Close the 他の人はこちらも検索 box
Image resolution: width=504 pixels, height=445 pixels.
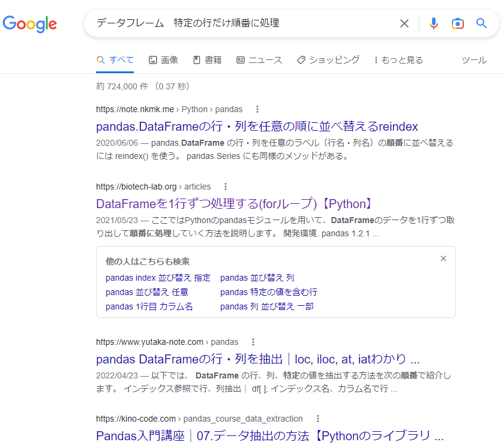(443, 258)
